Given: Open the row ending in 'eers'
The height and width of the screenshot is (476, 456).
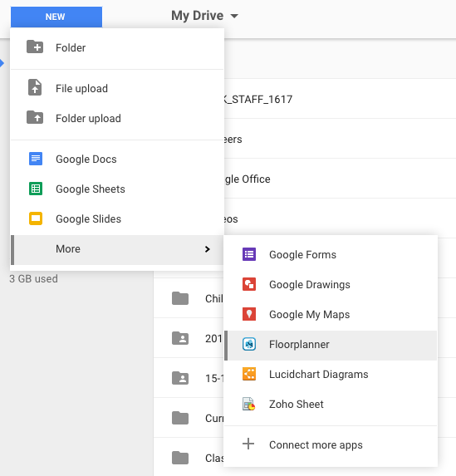Looking at the screenshot, I should pyautogui.click(x=340, y=139).
